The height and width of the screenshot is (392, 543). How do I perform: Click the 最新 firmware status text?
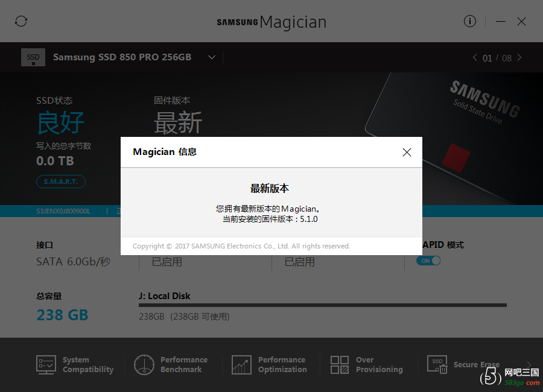tap(177, 122)
